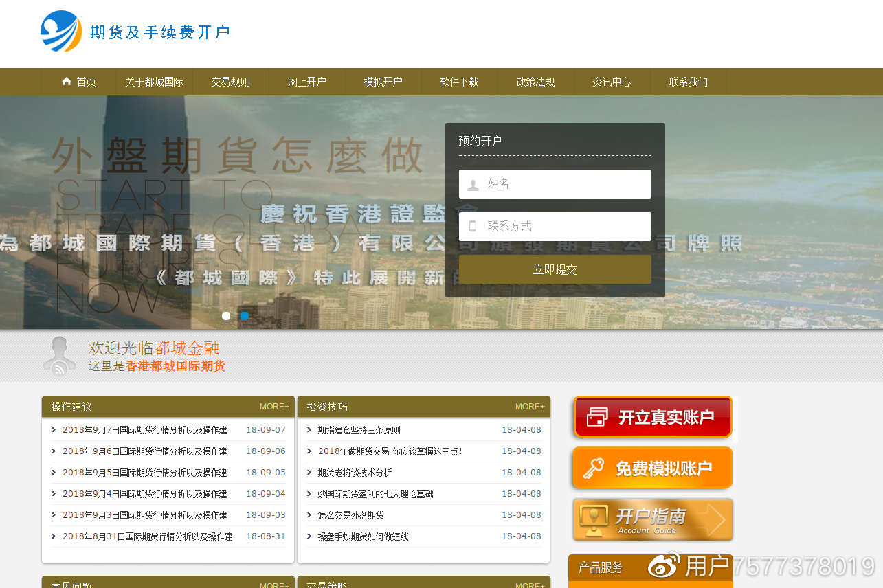Screen dimensions: 883x588
Task: Go to 模拟开户 page
Action: pyautogui.click(x=383, y=82)
